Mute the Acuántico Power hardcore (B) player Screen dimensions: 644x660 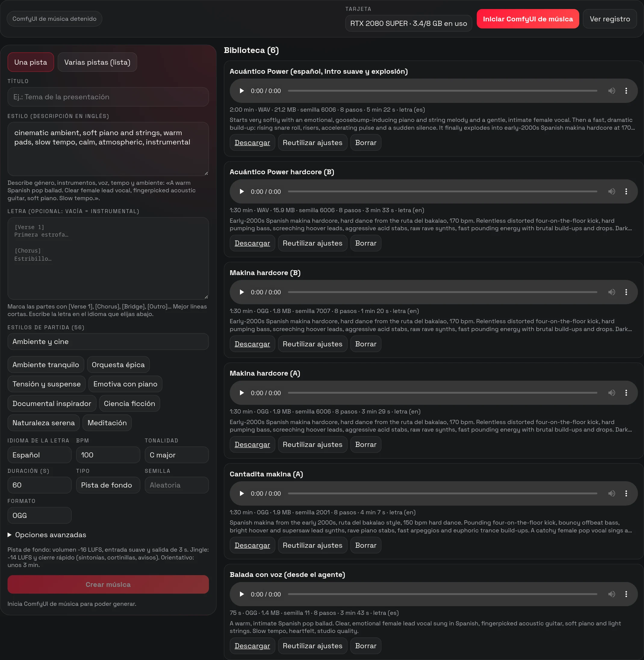611,191
